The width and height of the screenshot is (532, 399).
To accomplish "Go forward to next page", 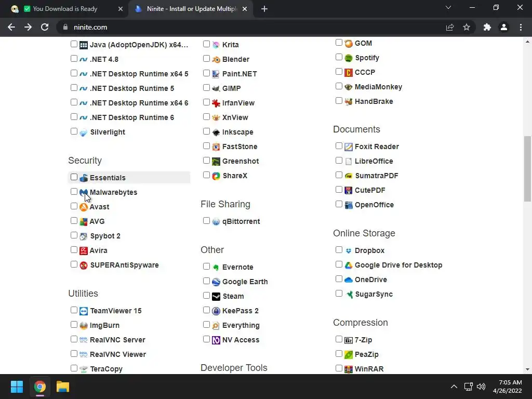I will pyautogui.click(x=28, y=27).
